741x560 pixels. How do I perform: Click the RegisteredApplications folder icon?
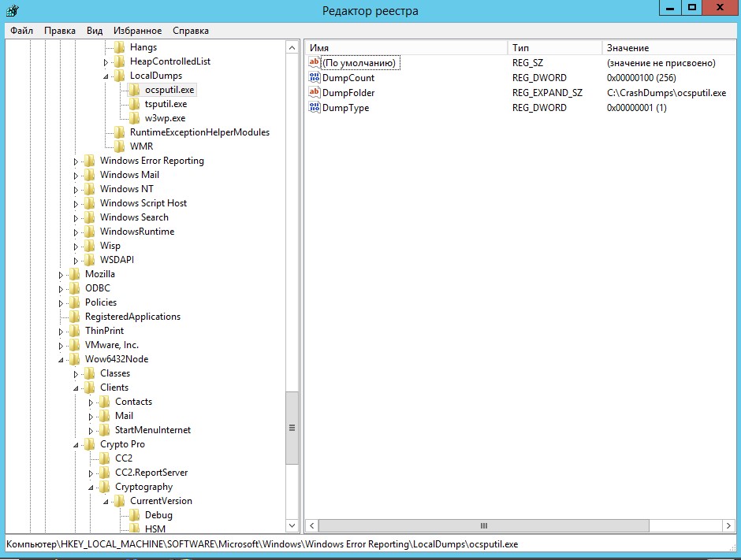75,317
